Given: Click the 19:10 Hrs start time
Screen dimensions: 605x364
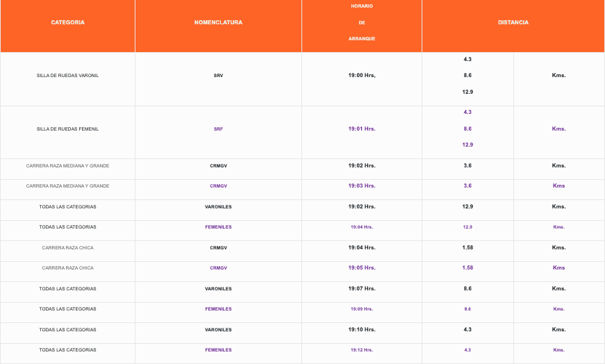Looking at the screenshot, I should 361,329.
